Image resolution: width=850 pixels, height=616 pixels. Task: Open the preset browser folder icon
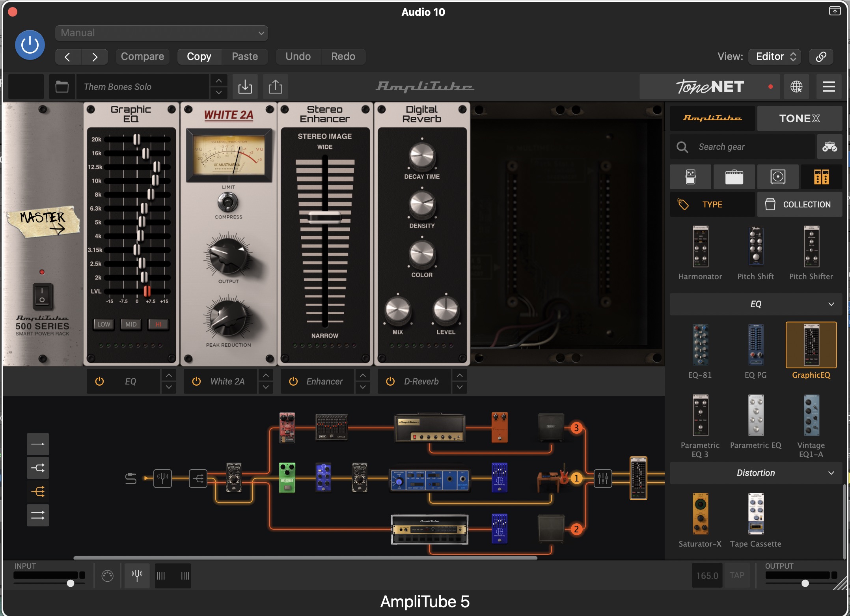[62, 86]
